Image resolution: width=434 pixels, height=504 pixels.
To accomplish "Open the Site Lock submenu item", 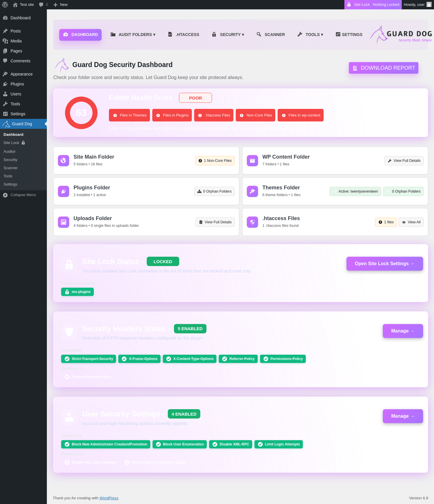I will tap(23, 143).
